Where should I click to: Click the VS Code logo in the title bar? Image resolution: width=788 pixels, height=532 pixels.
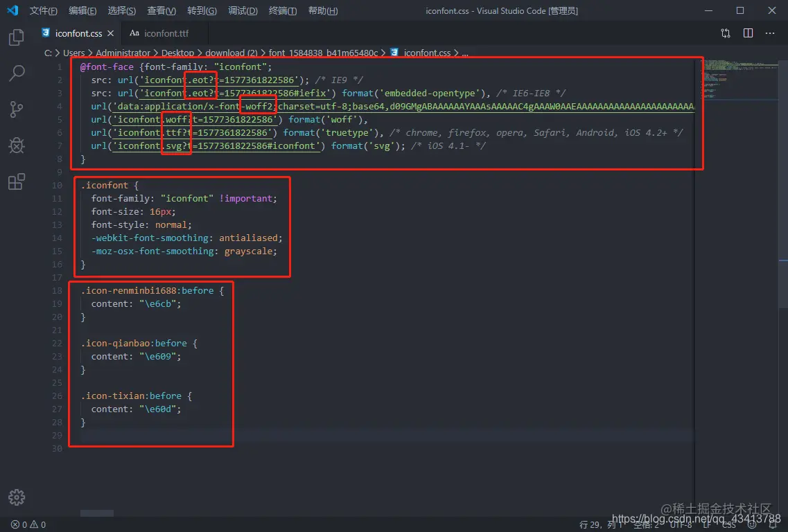click(x=12, y=10)
